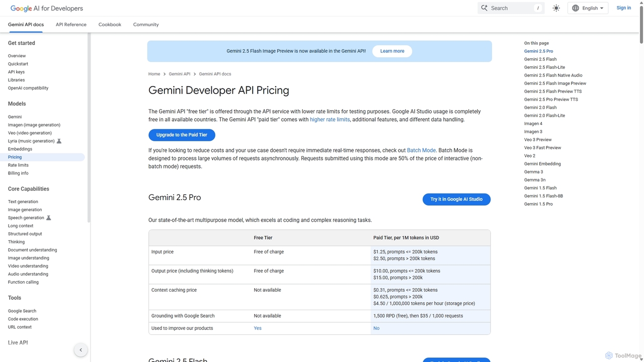The image size is (644, 362).
Task: Click Gemini API in the breadcrumb
Action: (x=180, y=74)
